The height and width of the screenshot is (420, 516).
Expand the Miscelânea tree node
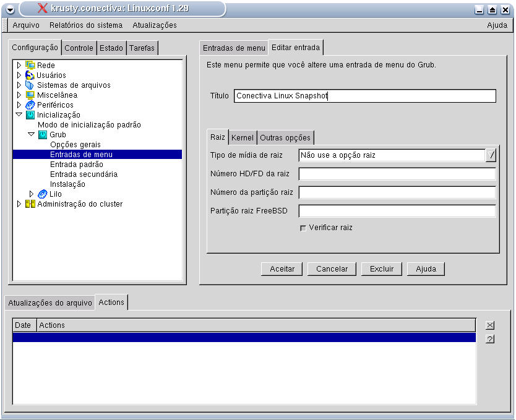point(19,95)
